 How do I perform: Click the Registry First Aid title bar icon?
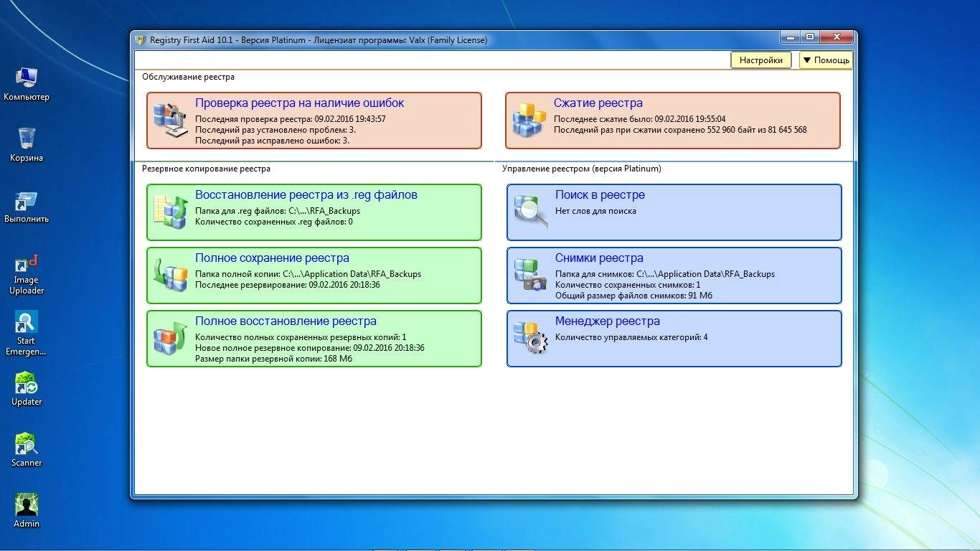click(x=141, y=40)
